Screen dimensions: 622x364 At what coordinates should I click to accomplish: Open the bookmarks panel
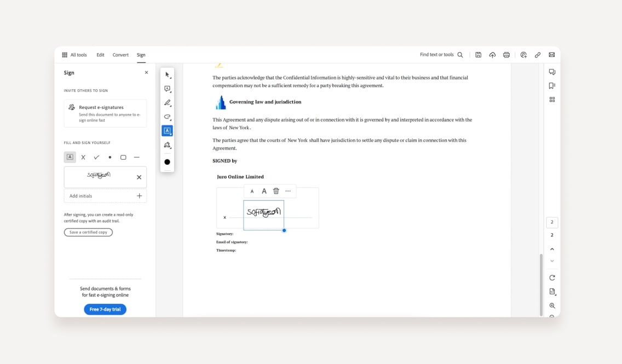pos(552,85)
